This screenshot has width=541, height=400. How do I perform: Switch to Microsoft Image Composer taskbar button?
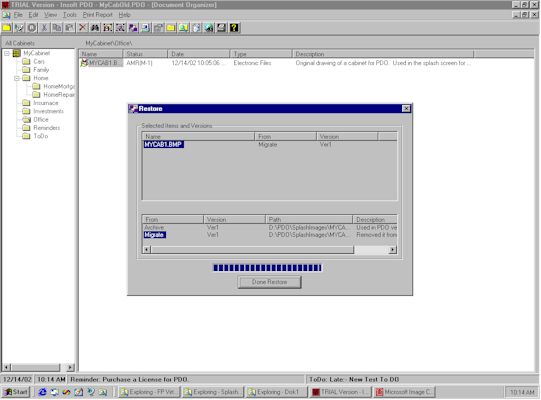(x=404, y=392)
